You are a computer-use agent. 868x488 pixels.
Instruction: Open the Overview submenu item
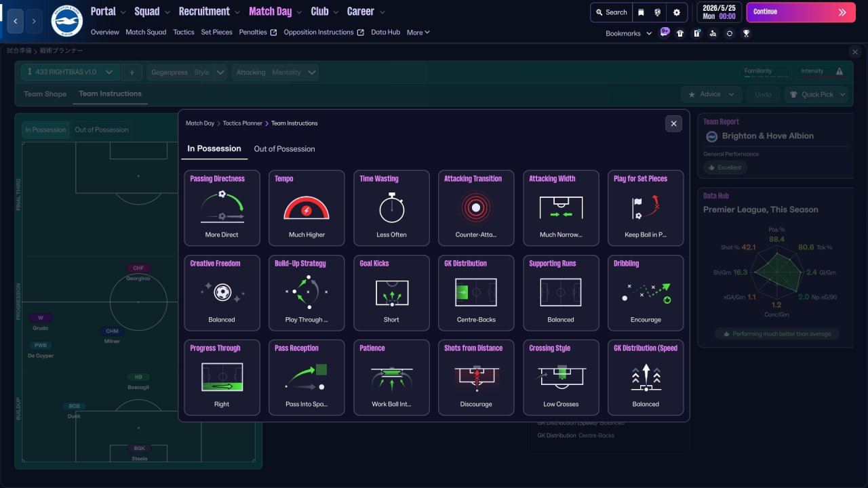104,33
